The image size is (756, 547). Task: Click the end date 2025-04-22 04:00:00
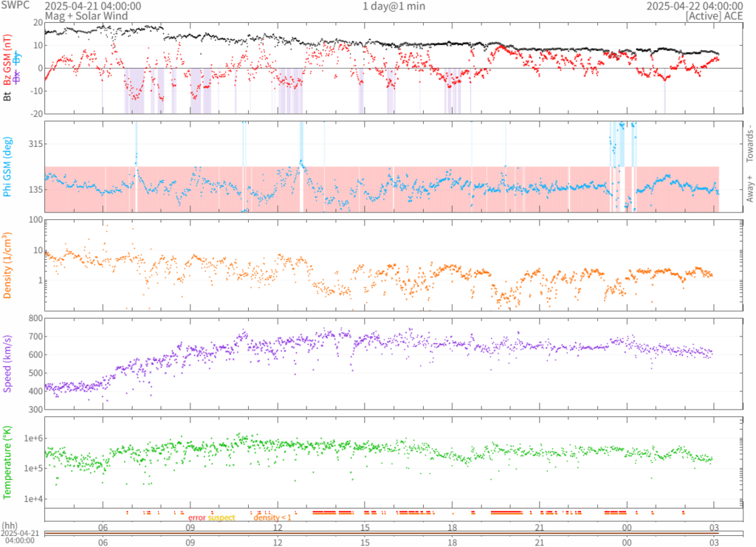(x=693, y=6)
